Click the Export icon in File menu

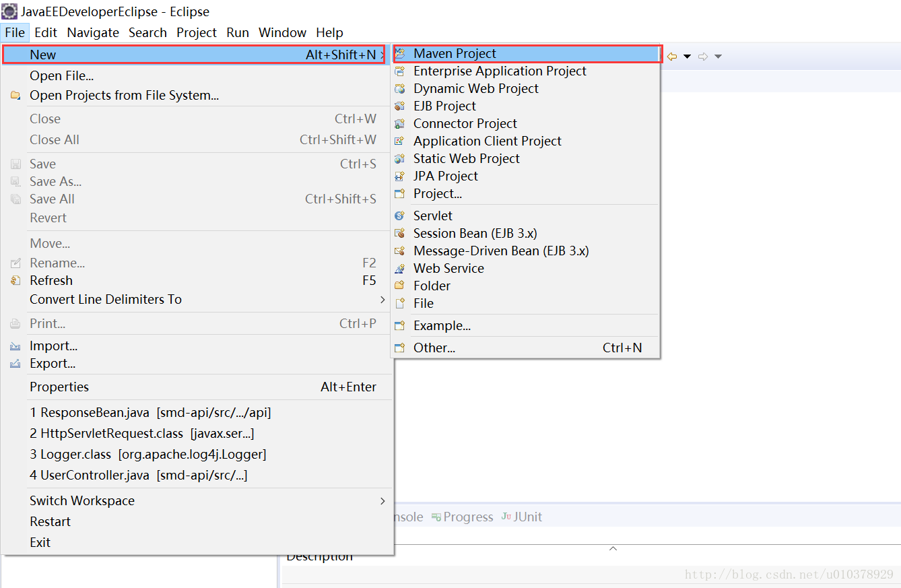point(15,364)
